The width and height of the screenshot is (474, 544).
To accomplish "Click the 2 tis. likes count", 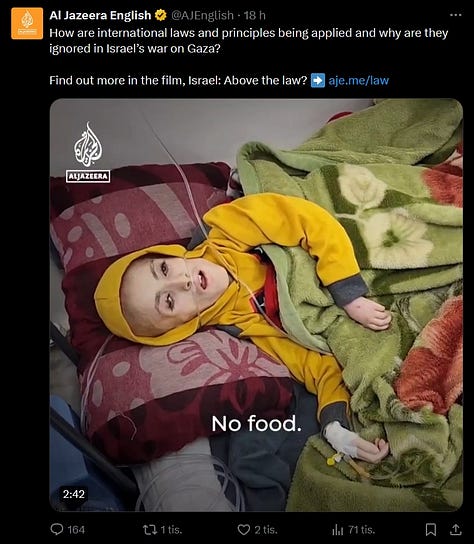I will (x=266, y=530).
